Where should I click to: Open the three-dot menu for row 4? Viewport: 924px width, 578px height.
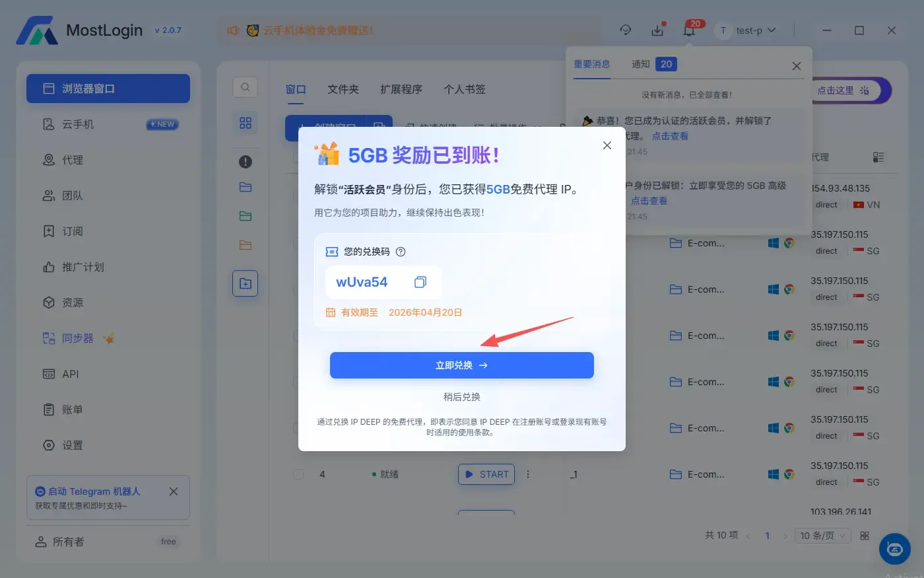click(x=528, y=474)
